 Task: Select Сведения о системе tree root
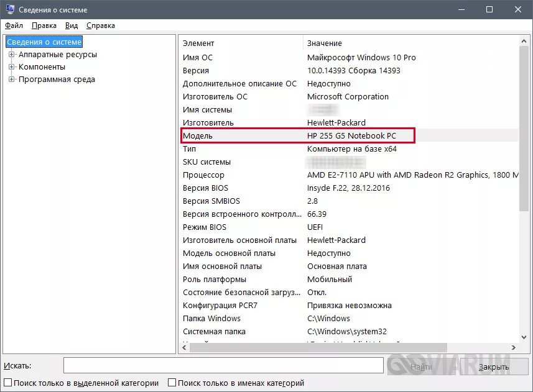(44, 42)
